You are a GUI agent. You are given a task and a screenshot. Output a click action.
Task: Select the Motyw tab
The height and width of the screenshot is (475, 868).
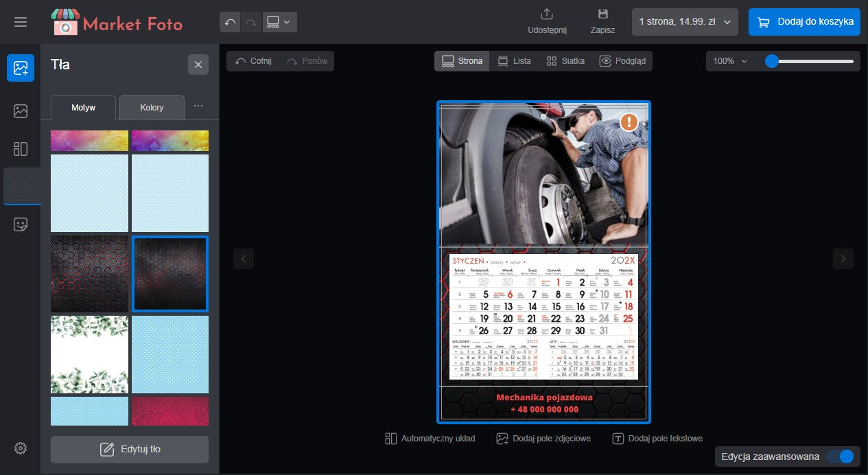(83, 108)
